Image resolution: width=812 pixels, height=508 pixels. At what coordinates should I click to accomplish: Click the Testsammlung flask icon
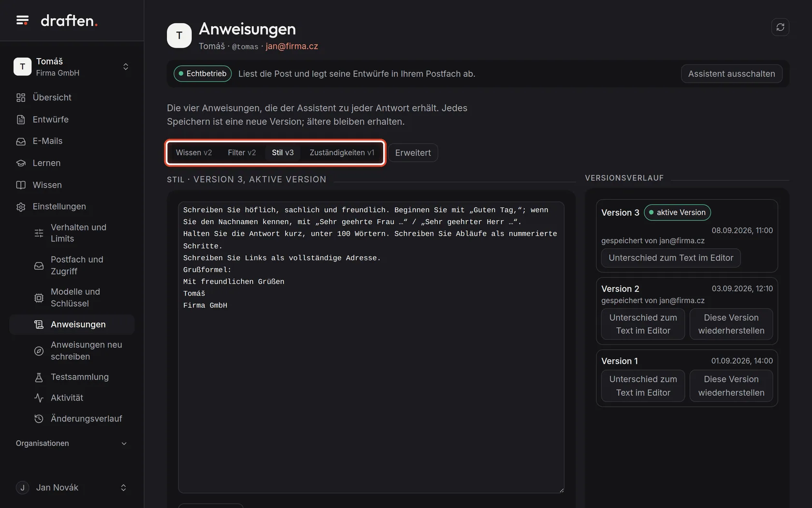click(39, 377)
